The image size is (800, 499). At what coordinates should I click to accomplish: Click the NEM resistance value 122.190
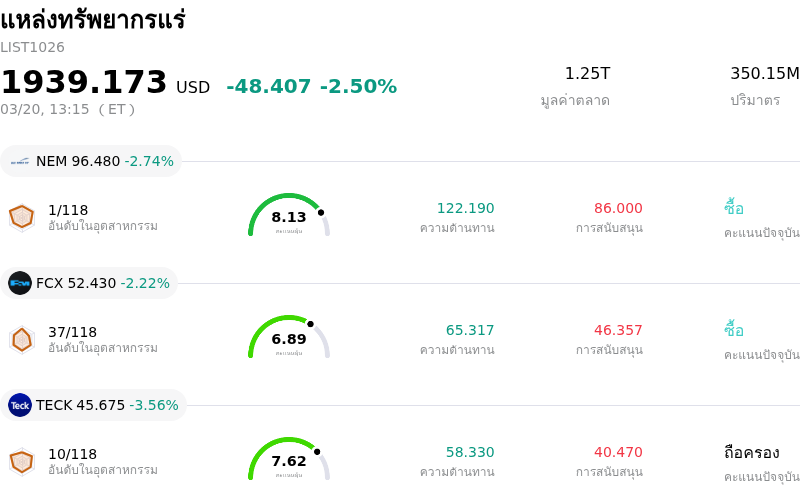point(465,208)
